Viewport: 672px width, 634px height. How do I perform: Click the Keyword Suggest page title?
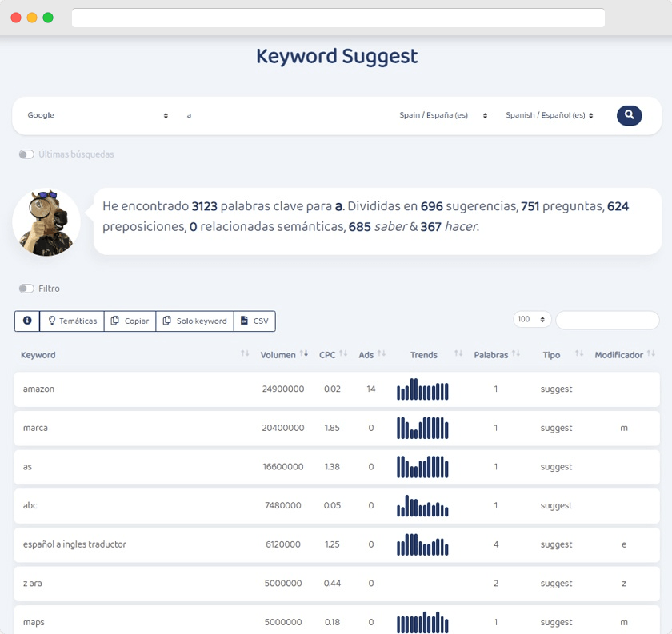point(337,57)
